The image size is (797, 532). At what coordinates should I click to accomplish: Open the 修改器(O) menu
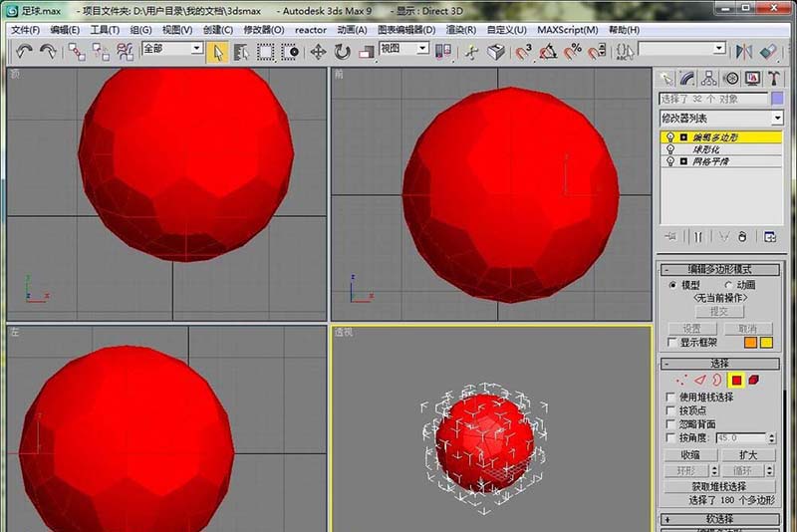click(x=263, y=30)
